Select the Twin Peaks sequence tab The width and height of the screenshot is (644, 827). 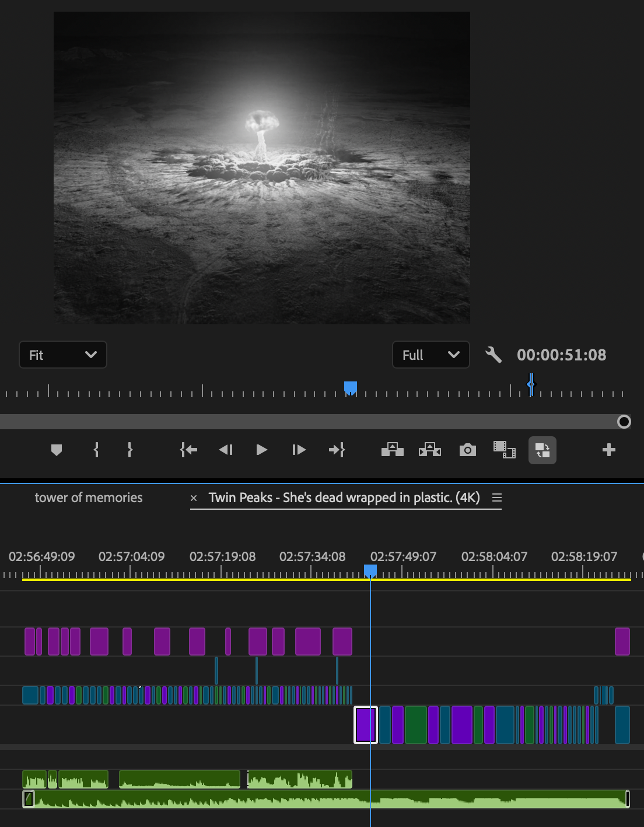344,497
